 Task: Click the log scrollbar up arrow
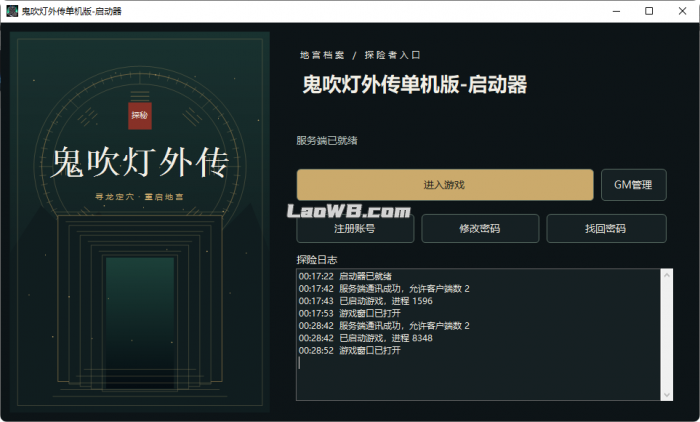pos(667,276)
